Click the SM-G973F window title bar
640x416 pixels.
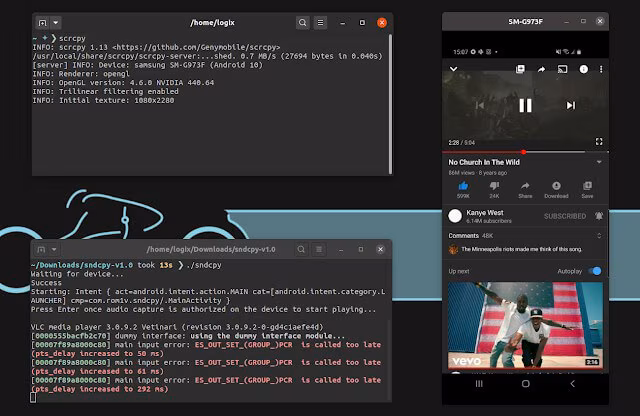click(525, 22)
